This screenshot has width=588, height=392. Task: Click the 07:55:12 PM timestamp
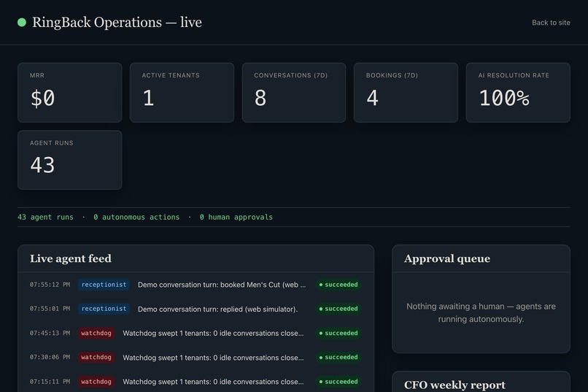click(x=50, y=285)
